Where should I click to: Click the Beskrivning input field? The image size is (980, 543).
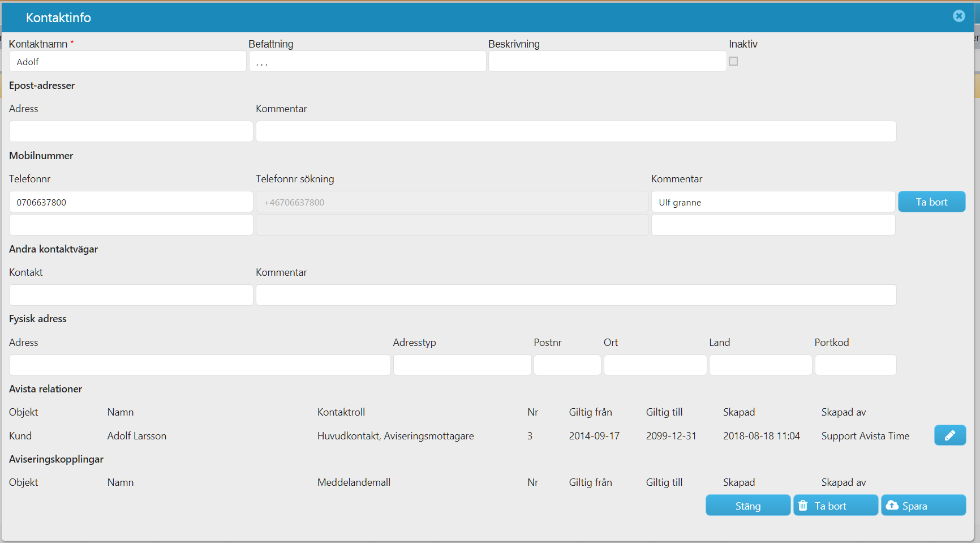coord(608,62)
